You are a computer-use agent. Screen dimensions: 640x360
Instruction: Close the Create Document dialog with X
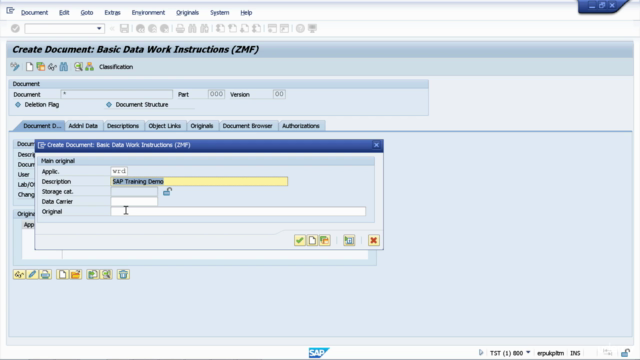[x=376, y=145]
